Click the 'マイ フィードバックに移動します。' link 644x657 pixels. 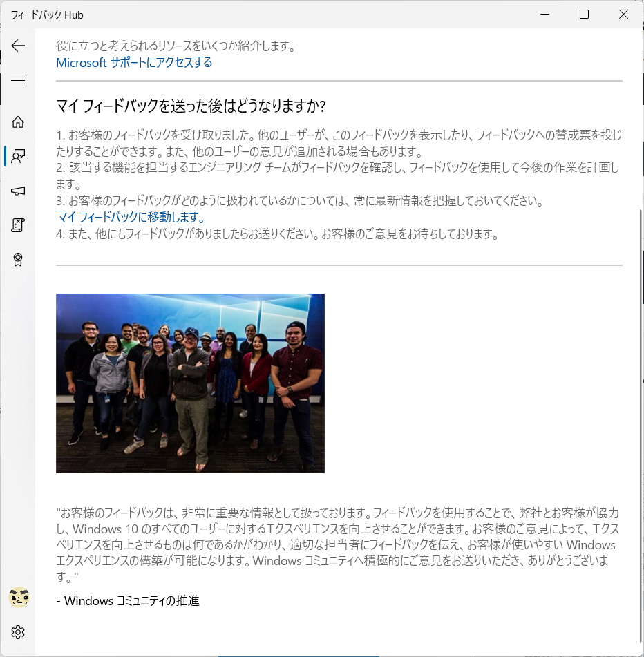[x=132, y=217]
